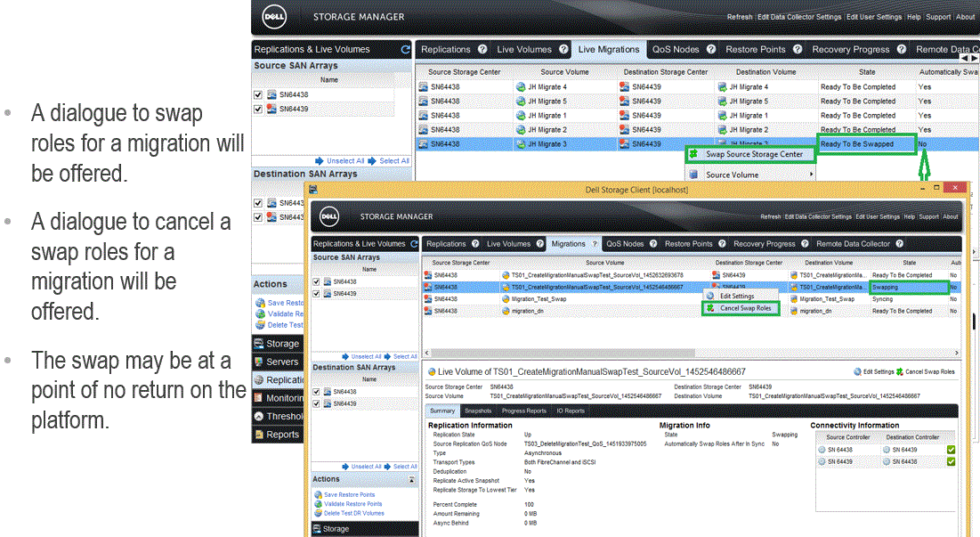980x537 pixels.
Task: Collapse the Actions panel in front window
Action: pos(411,479)
